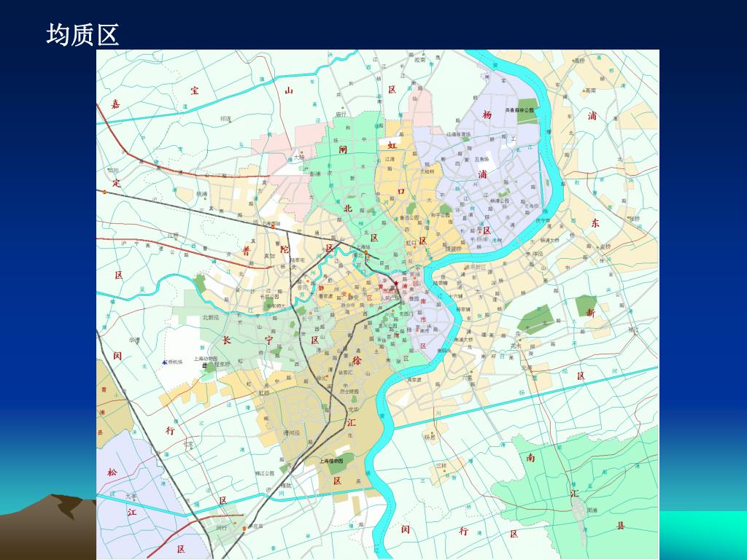Click the 长风公园 label
This screenshot has width=747, height=560.
[x=270, y=296]
